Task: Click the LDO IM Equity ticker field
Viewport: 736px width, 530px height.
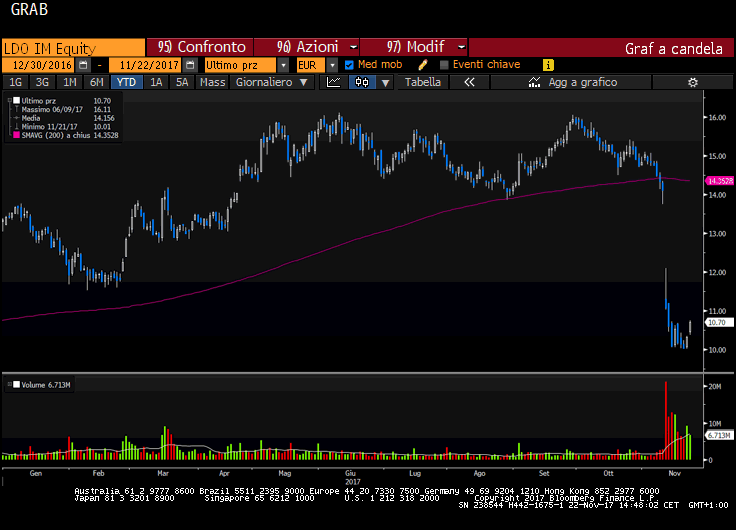Action: pos(72,47)
